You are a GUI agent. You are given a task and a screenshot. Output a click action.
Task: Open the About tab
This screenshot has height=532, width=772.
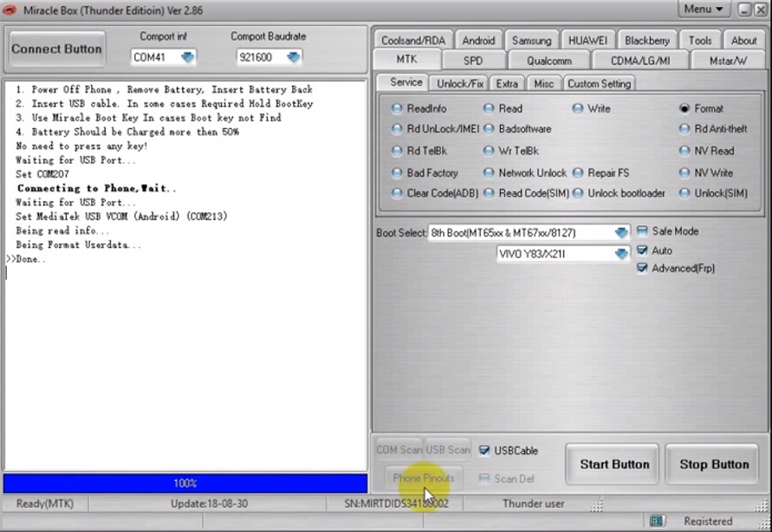[743, 41]
